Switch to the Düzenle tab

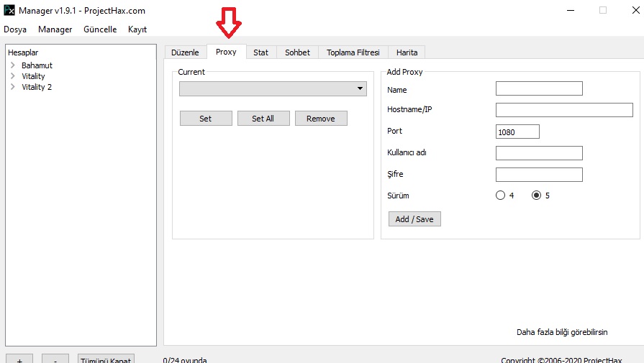click(x=185, y=52)
